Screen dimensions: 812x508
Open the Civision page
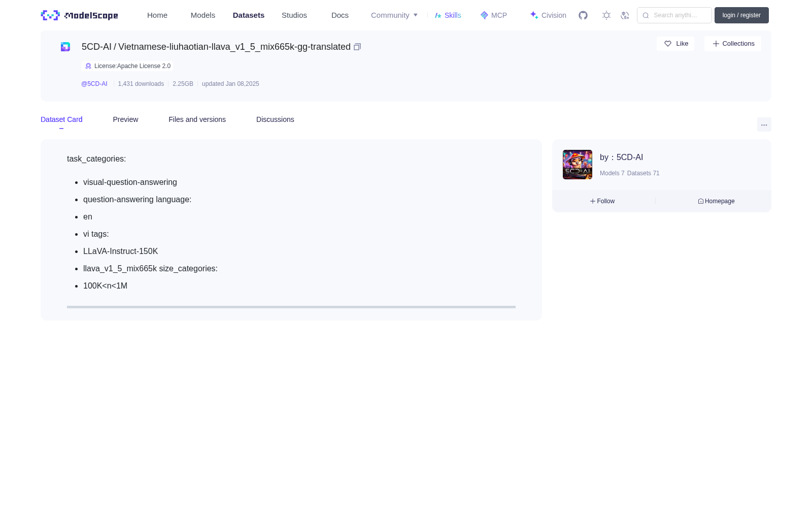tap(548, 15)
